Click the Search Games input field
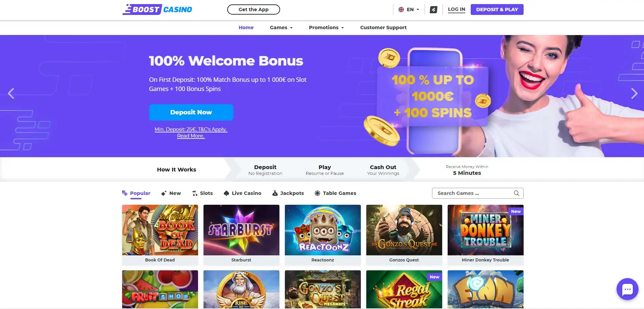The height and width of the screenshot is (309, 644). tap(473, 193)
